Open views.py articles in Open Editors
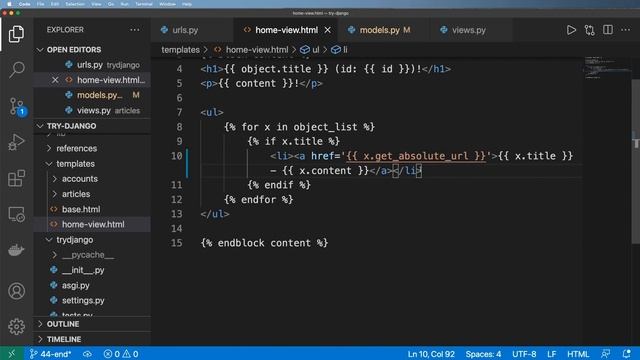 coord(92,110)
